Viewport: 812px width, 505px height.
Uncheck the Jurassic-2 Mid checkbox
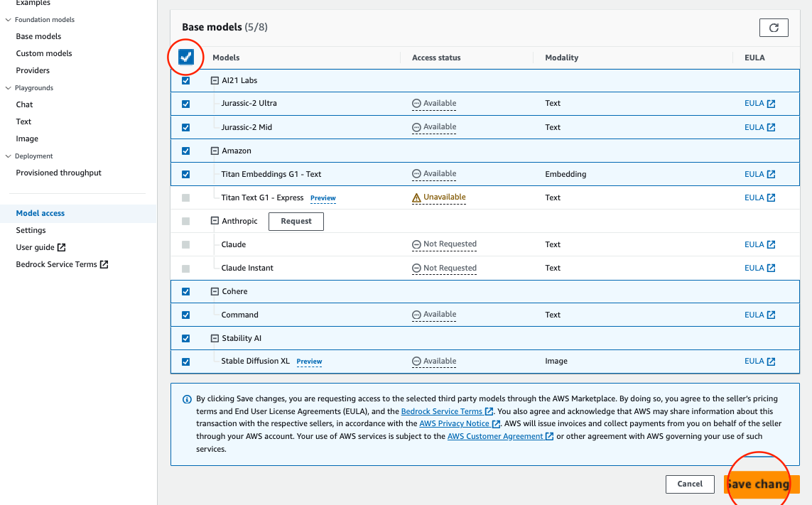click(186, 127)
